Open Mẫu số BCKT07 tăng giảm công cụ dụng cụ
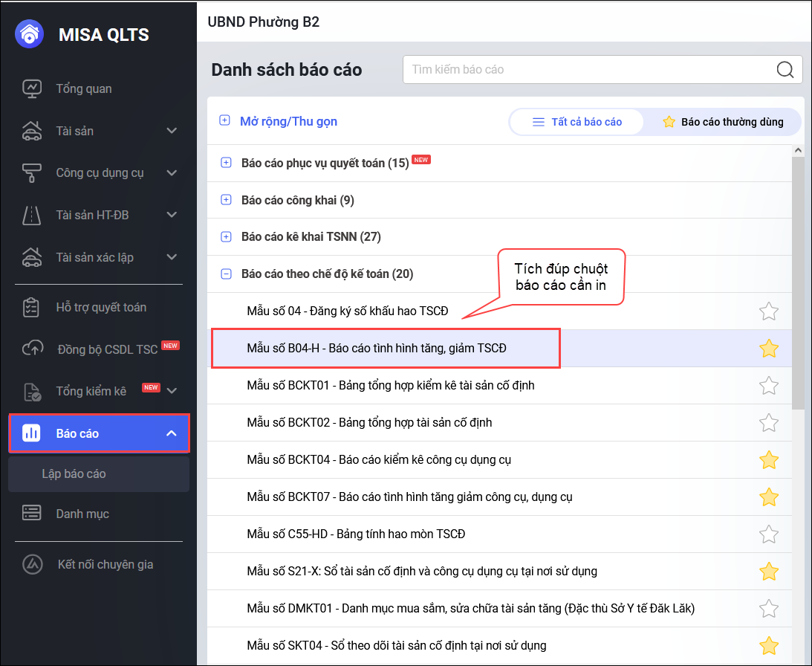 point(409,497)
